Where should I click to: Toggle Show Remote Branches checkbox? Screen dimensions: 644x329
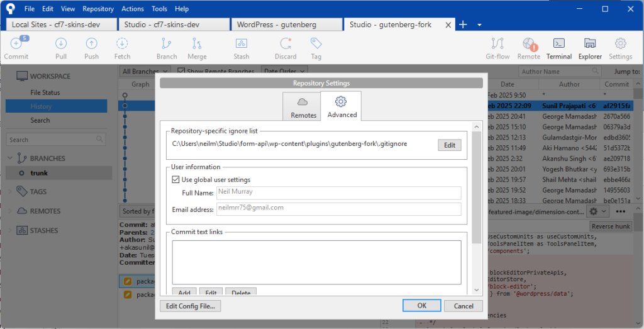181,72
